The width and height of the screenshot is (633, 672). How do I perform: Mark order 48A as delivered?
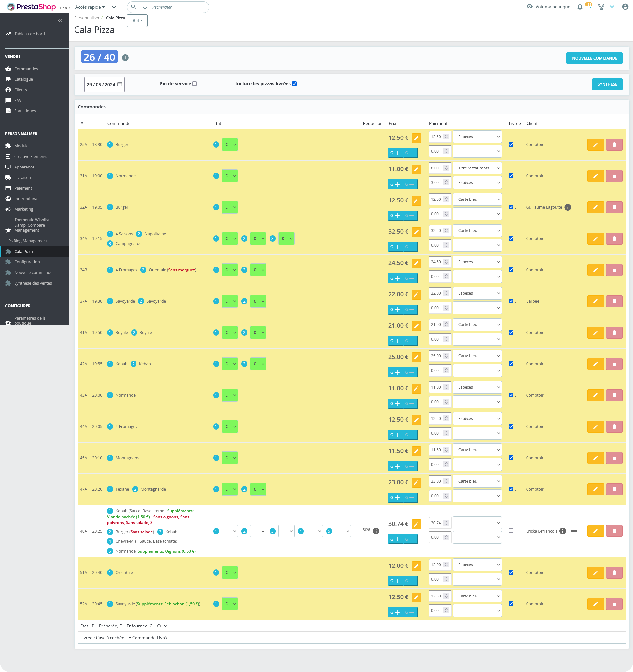[x=511, y=531]
